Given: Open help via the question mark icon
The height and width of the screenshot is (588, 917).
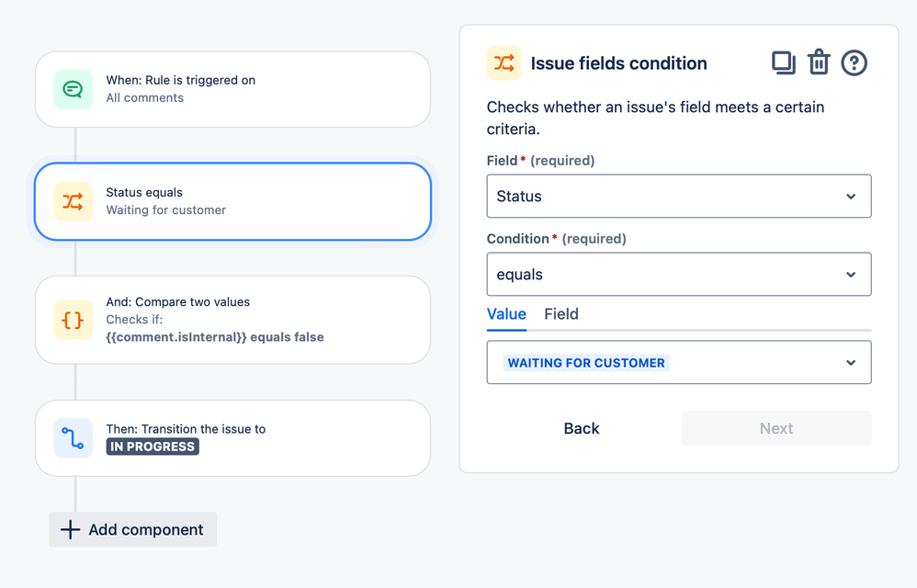Looking at the screenshot, I should pyautogui.click(x=855, y=62).
